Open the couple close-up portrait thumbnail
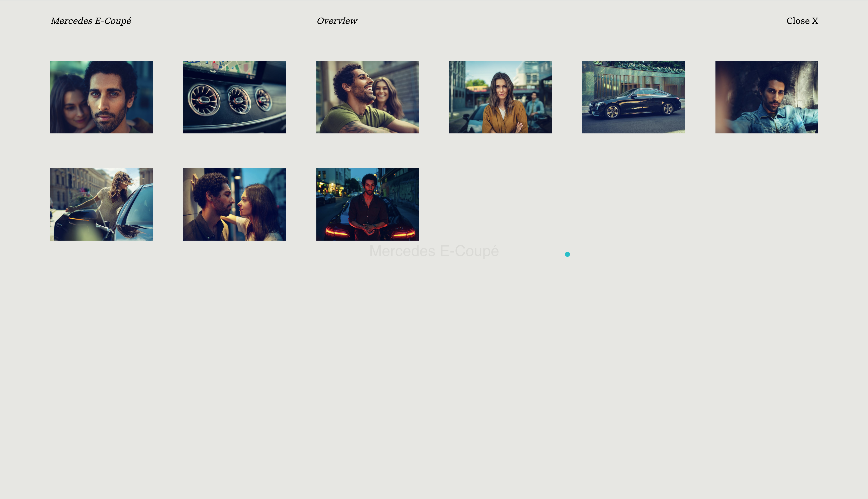The height and width of the screenshot is (499, 868). (102, 97)
